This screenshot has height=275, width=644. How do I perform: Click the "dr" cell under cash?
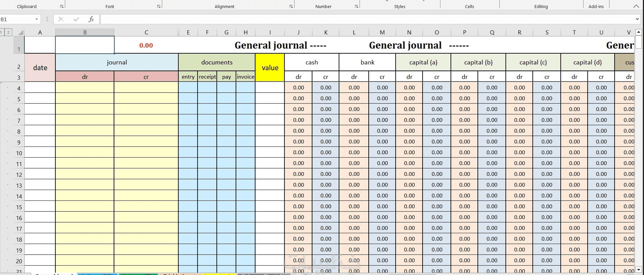pyautogui.click(x=298, y=77)
